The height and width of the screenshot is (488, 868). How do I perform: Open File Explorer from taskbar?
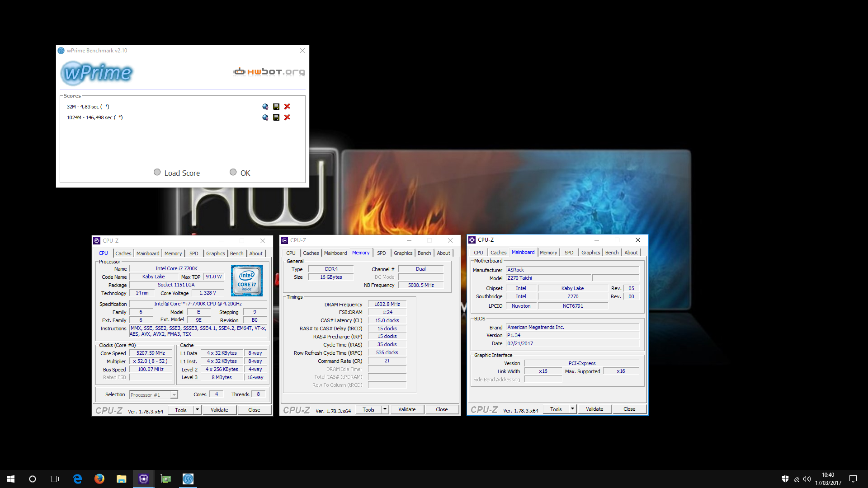[121, 479]
